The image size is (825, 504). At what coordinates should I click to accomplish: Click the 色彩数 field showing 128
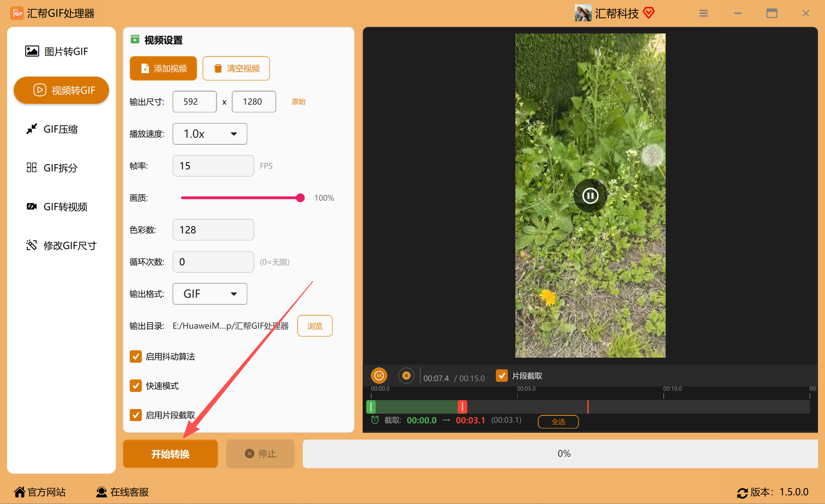213,230
